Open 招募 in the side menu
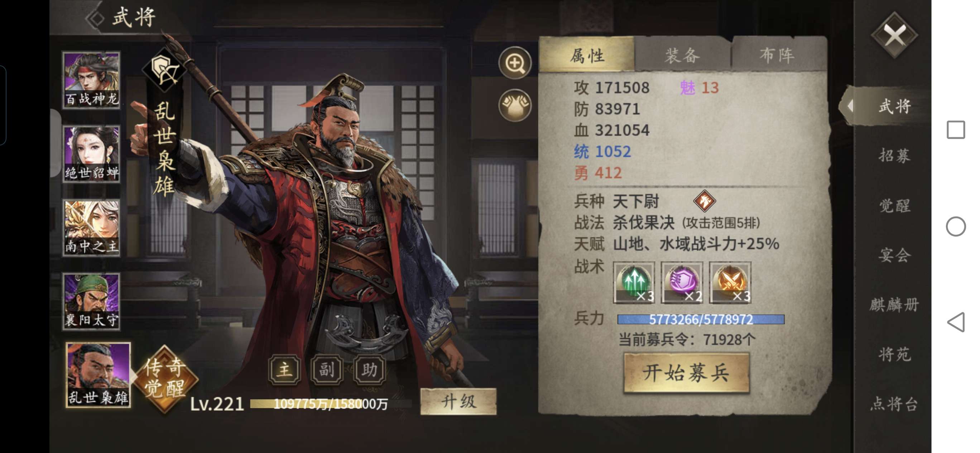The width and height of the screenshot is (980, 453). 894,155
